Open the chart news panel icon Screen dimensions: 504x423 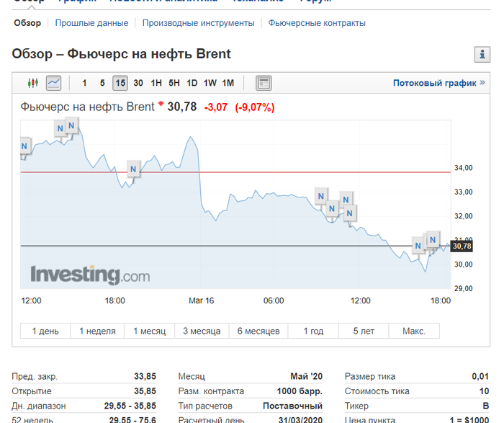tap(264, 83)
